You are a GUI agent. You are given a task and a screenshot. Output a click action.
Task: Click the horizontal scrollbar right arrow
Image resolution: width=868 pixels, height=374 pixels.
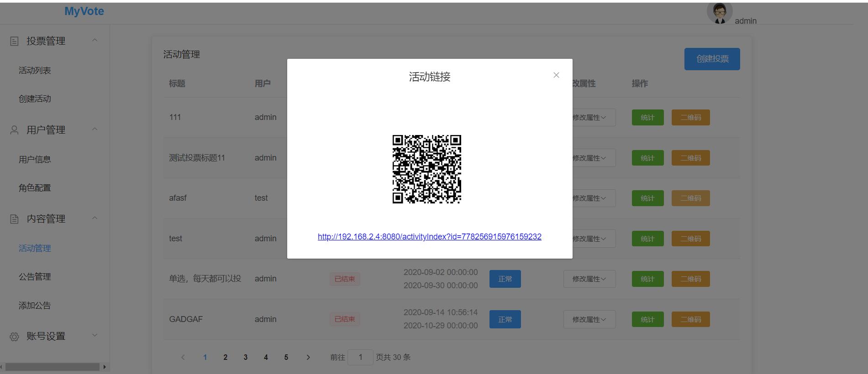(x=105, y=367)
